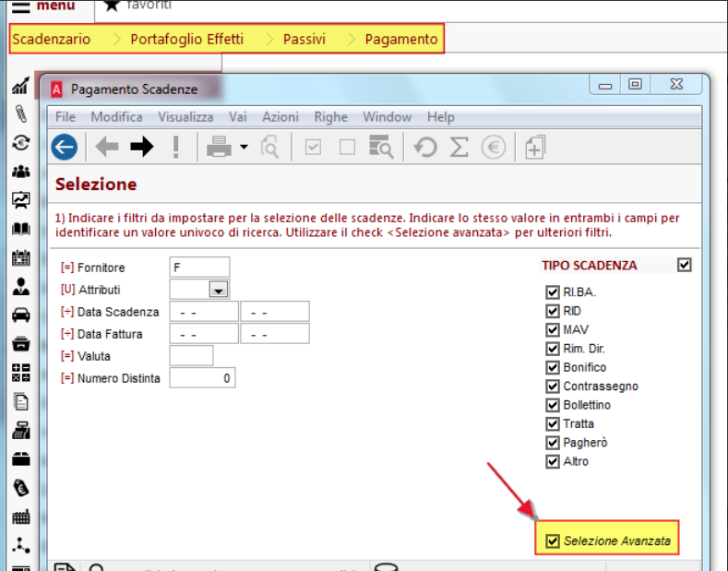Open the archive box sidebar icon
Screen dimensions: 728x571
[x=21, y=344]
